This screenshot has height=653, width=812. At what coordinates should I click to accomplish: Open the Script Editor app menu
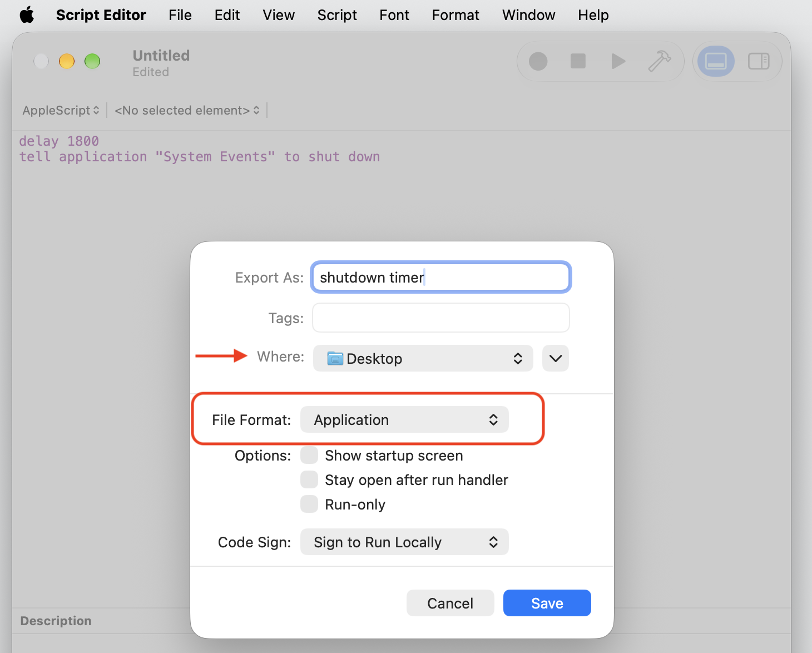coord(101,15)
